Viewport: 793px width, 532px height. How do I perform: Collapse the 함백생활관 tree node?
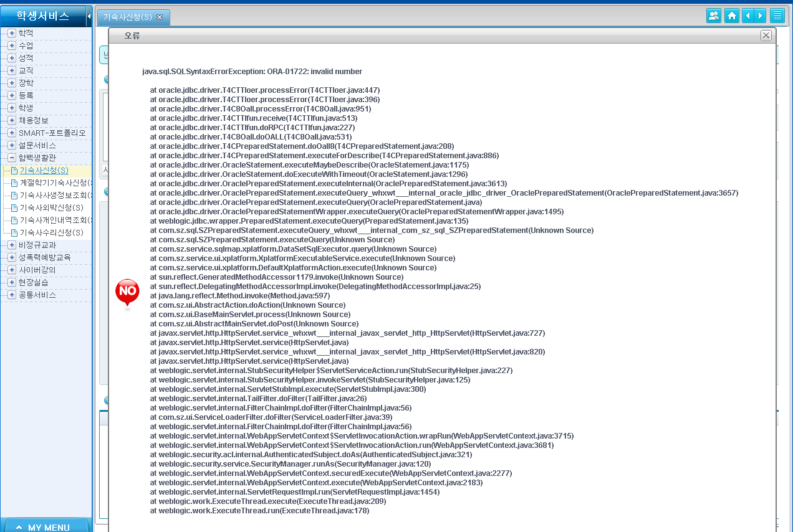12,158
